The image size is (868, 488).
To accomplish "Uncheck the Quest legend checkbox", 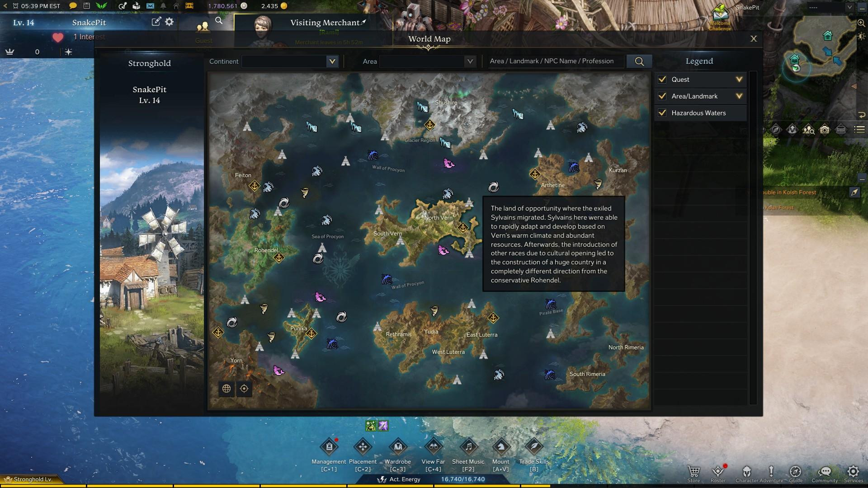I will 662,80.
